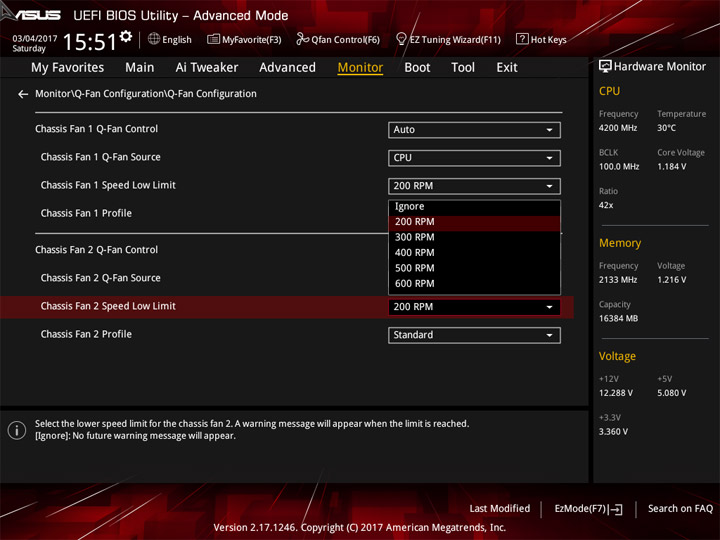This screenshot has width=720, height=540.
Task: Select Chassis Fan 1 Q-Fan Control label
Action: pyautogui.click(x=96, y=129)
